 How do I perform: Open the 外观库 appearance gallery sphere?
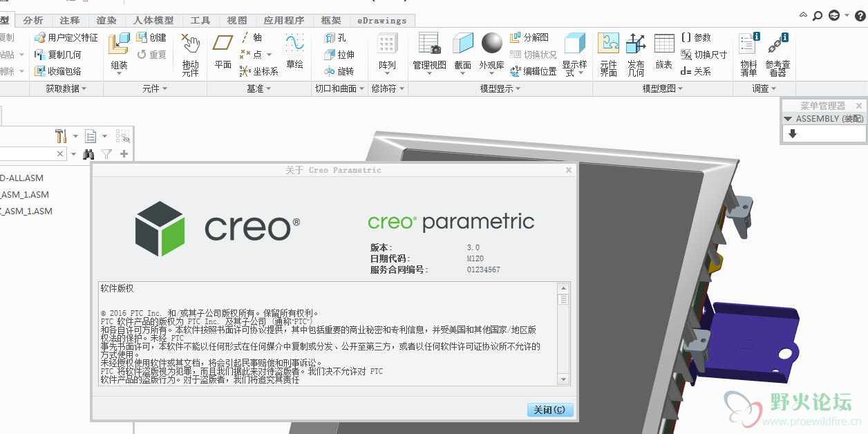[492, 43]
